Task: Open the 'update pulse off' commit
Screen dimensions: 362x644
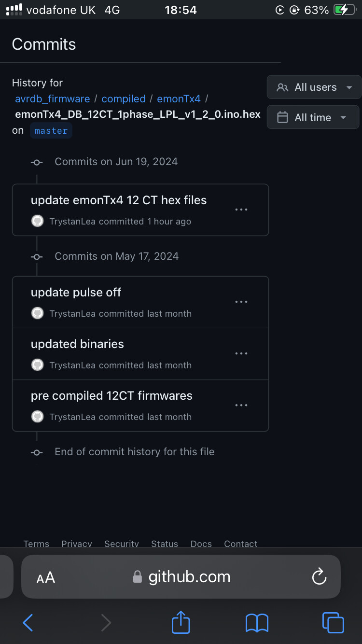Action: tap(76, 292)
